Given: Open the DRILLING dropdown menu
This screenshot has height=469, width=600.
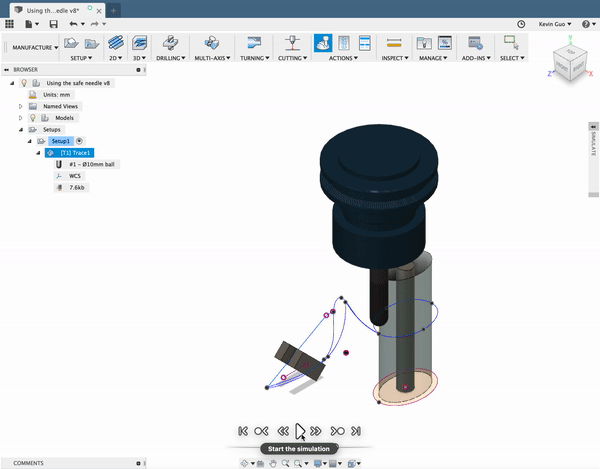Looking at the screenshot, I should click(x=171, y=58).
